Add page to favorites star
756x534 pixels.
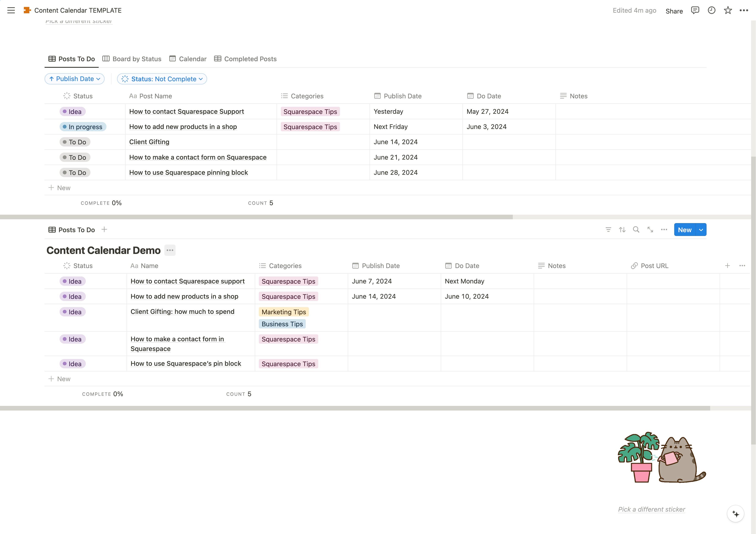(728, 10)
